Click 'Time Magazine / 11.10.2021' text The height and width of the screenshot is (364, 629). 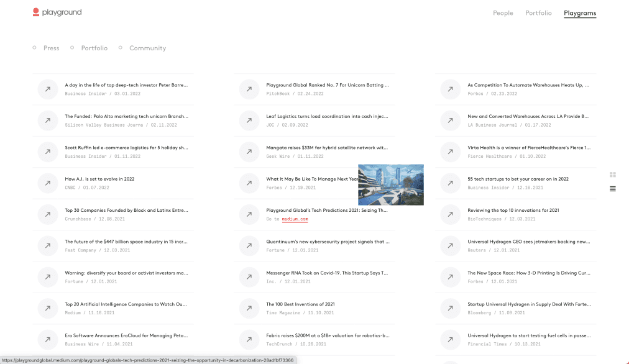(x=300, y=312)
